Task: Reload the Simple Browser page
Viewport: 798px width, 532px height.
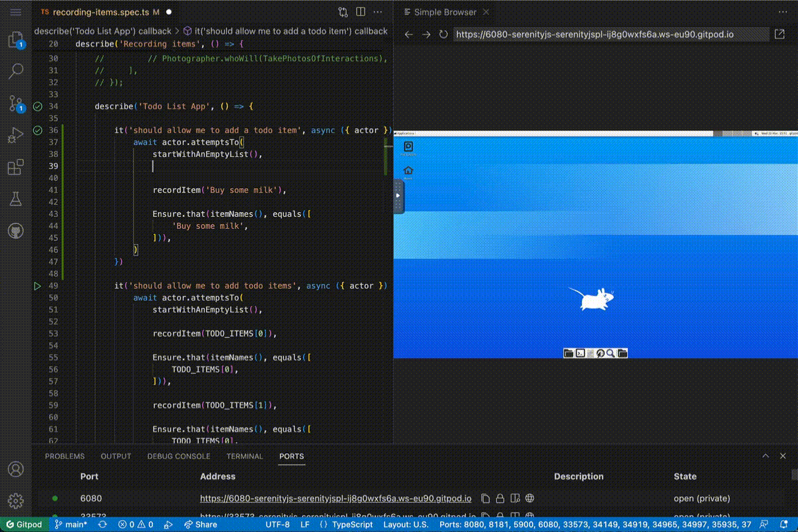Action: click(444, 34)
